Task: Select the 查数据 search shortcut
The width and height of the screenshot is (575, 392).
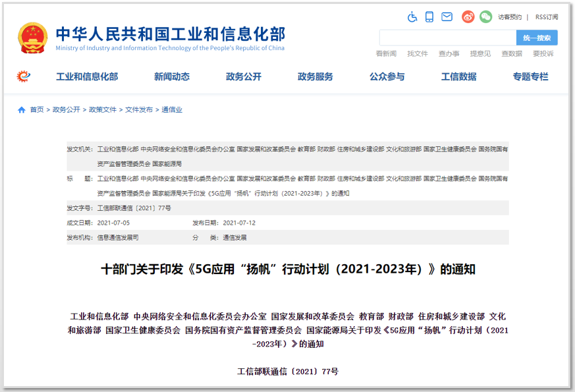Action: [512, 53]
